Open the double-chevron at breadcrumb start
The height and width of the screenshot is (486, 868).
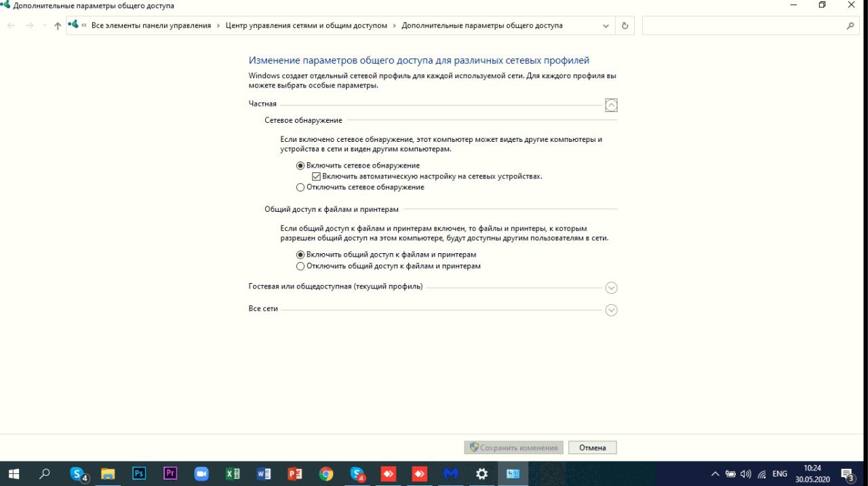click(x=84, y=26)
